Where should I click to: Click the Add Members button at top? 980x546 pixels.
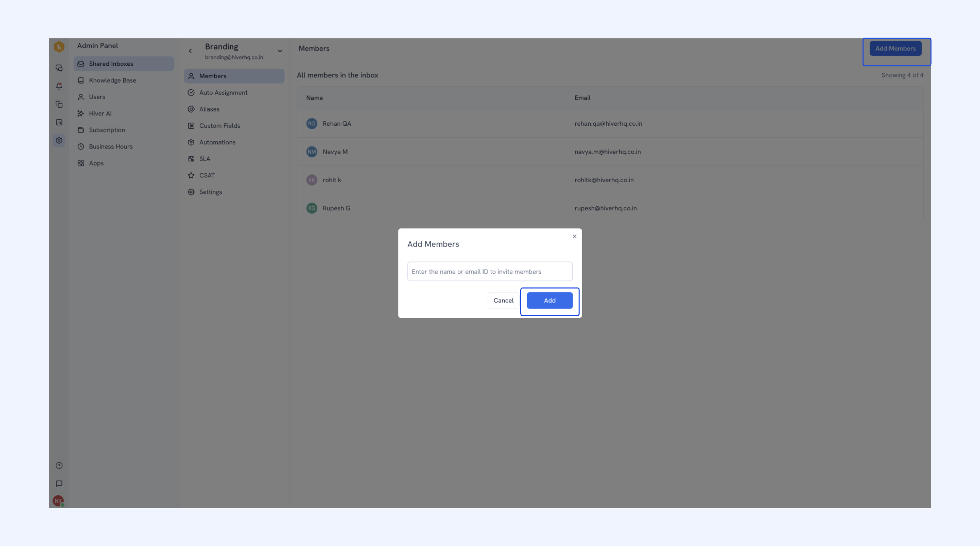point(896,48)
